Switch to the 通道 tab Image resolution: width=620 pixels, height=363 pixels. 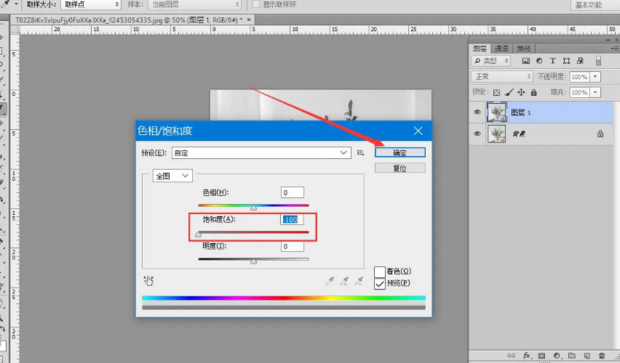pos(501,49)
